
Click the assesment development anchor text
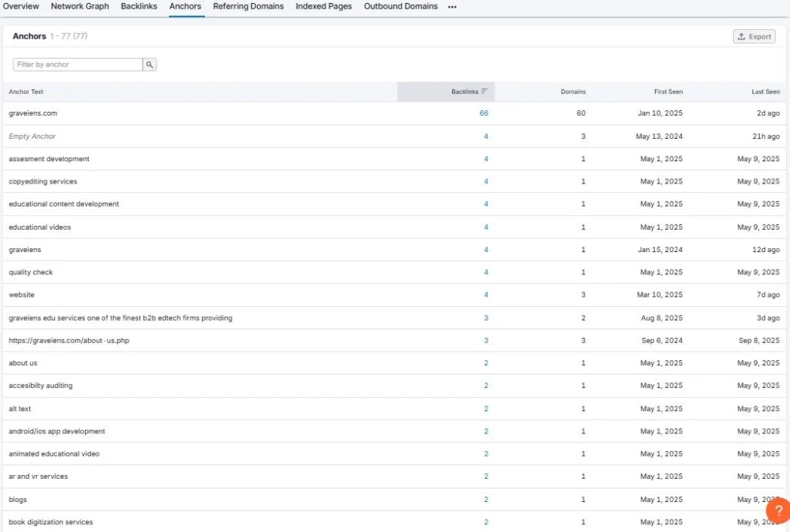click(49, 159)
